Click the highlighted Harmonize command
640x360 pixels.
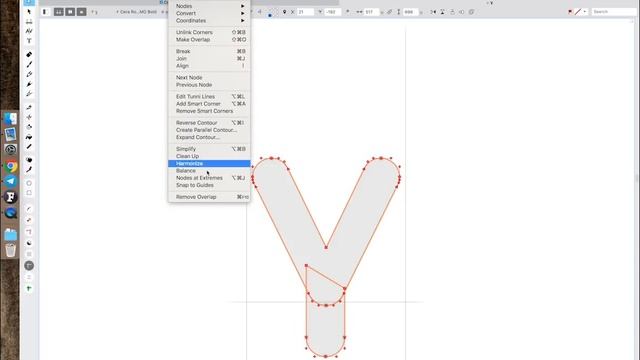point(209,163)
